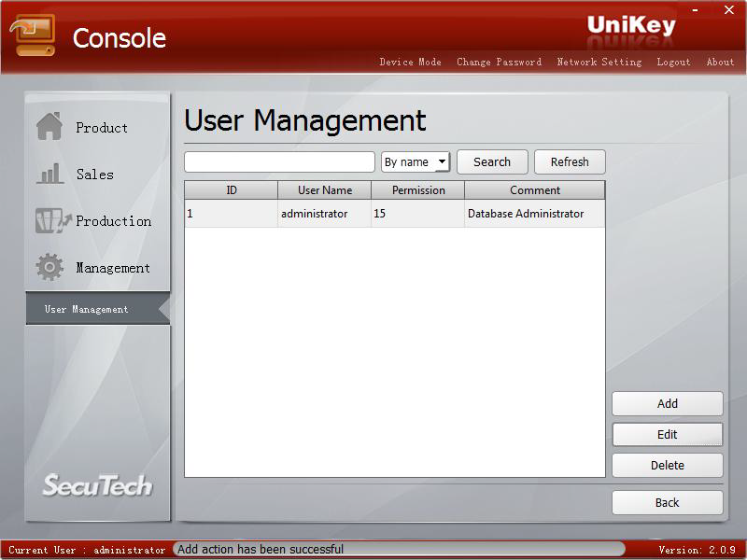This screenshot has width=747, height=560.
Task: Select the cell with ID 1
Action: click(x=231, y=214)
